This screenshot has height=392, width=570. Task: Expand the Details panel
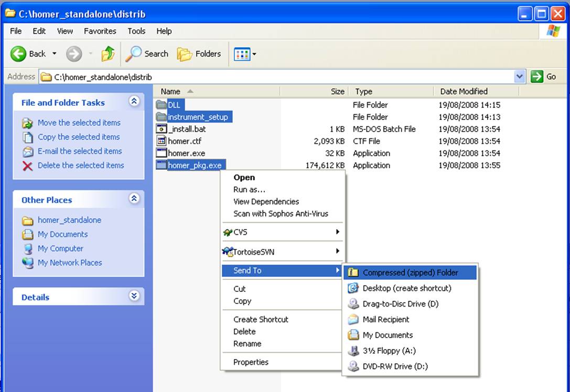[134, 296]
